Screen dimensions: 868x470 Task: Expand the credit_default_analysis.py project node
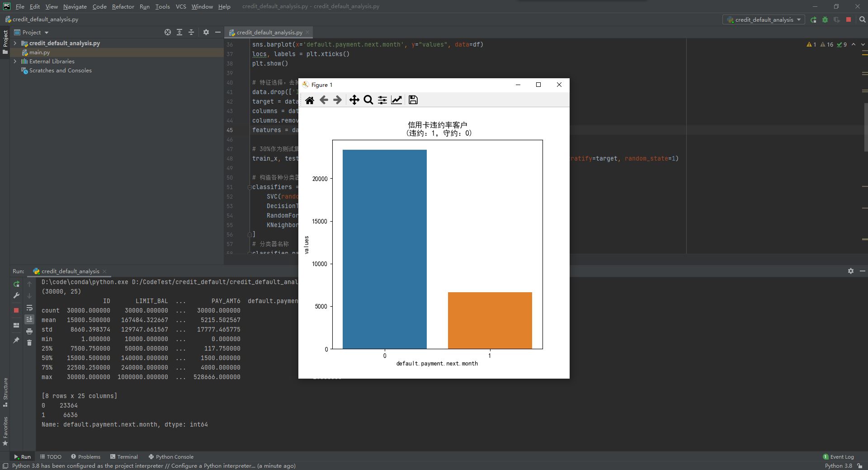15,43
